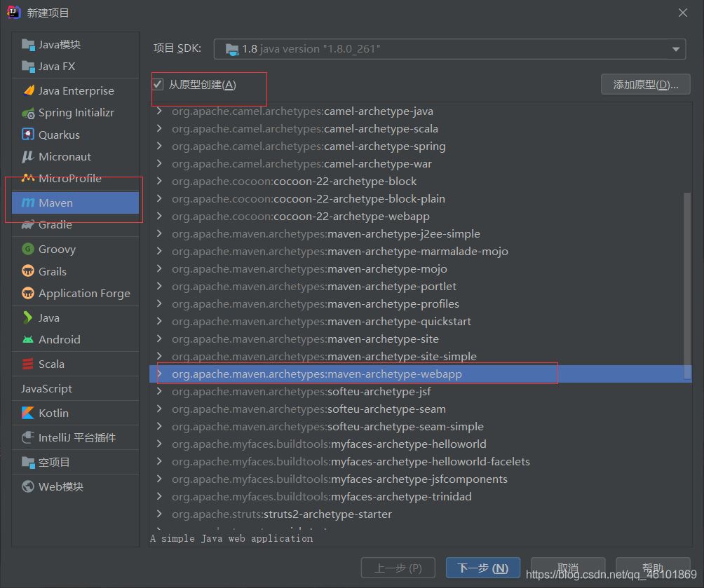Click the Java Enterprise flame icon
This screenshot has width=704, height=588.
28,90
